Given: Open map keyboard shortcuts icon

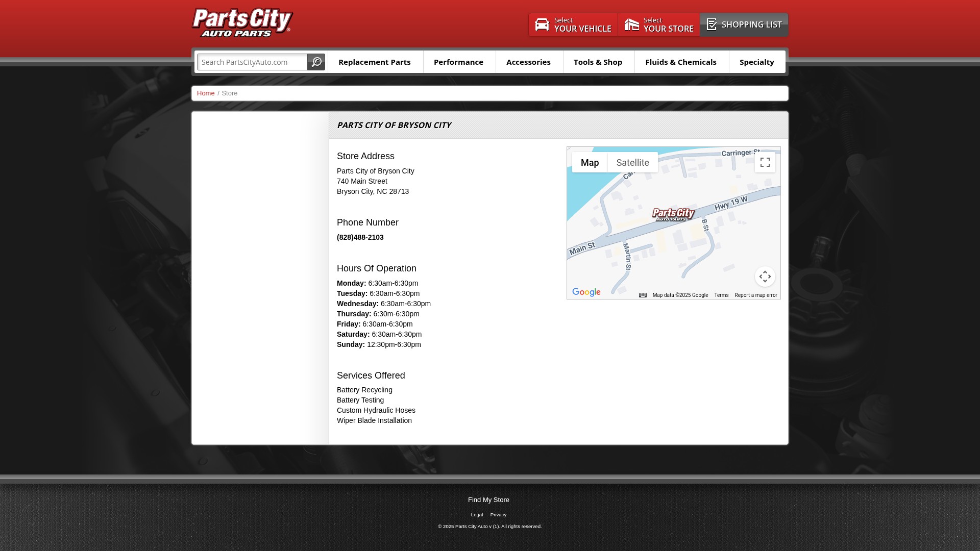Looking at the screenshot, I should coord(643,295).
